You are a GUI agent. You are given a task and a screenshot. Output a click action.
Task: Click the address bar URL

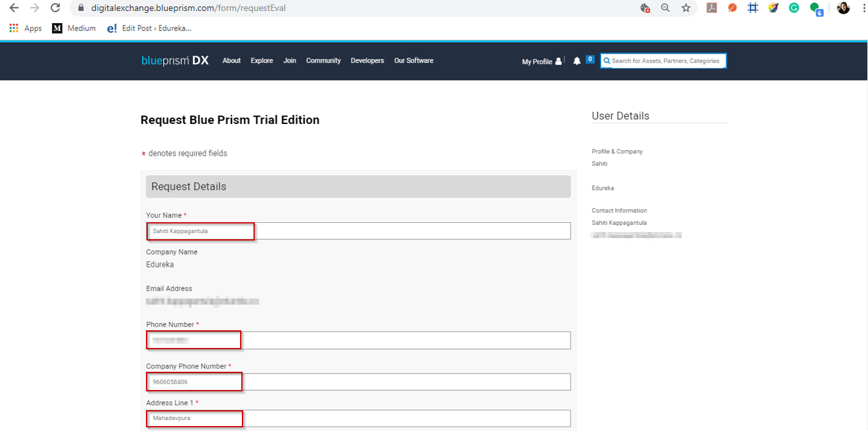pyautogui.click(x=188, y=8)
